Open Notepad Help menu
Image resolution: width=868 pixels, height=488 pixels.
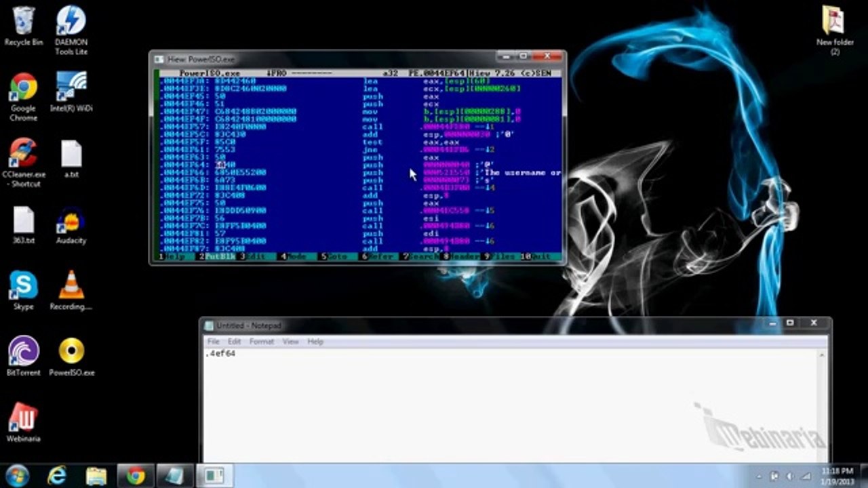click(x=315, y=342)
